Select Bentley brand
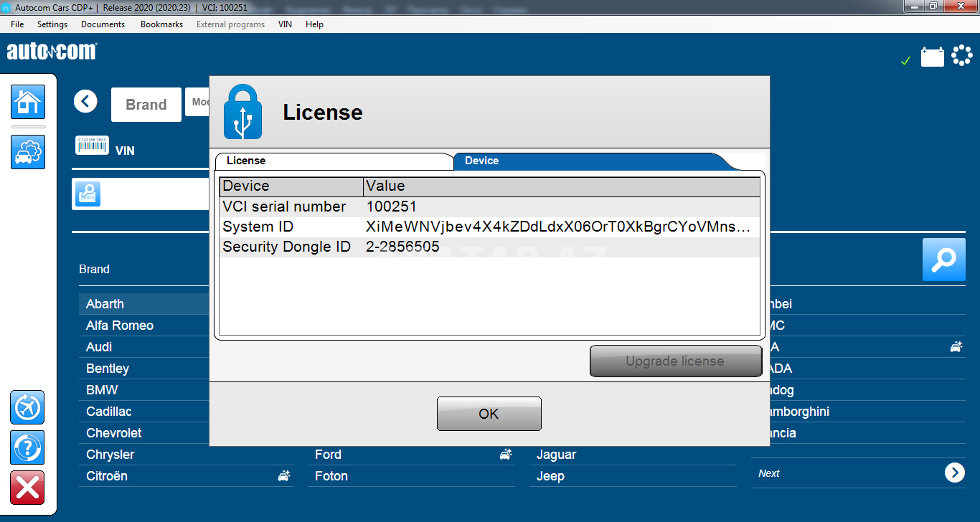980x522 pixels. pos(108,369)
